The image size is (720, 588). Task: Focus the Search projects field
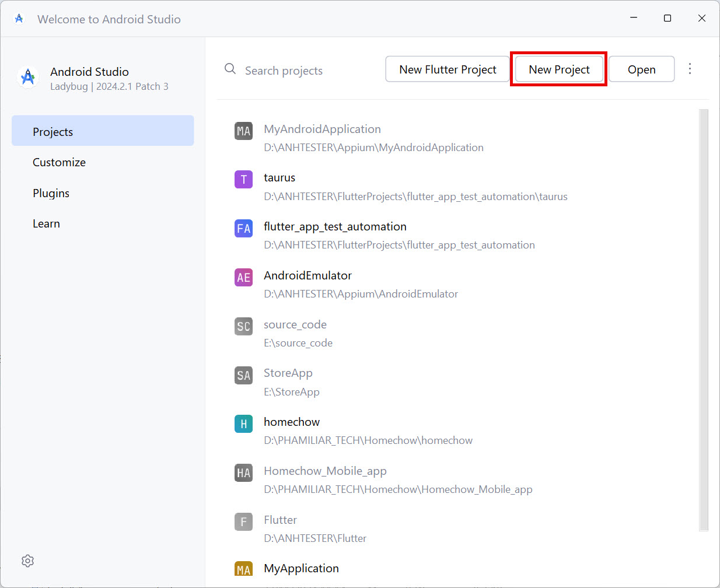point(284,71)
